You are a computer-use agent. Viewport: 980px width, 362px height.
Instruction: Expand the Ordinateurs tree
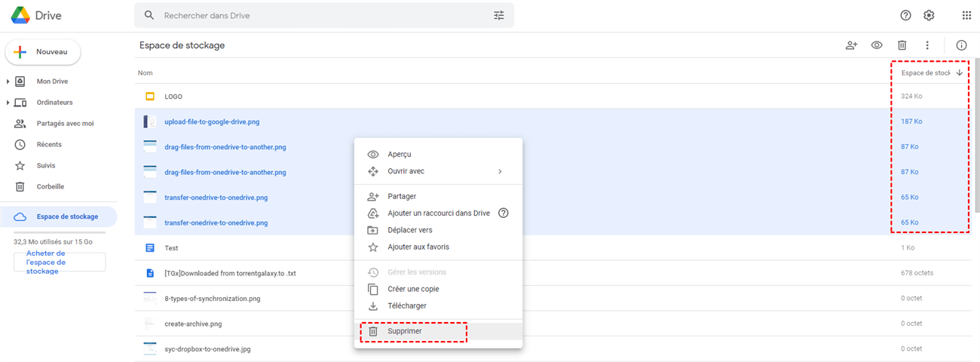pyautogui.click(x=8, y=103)
